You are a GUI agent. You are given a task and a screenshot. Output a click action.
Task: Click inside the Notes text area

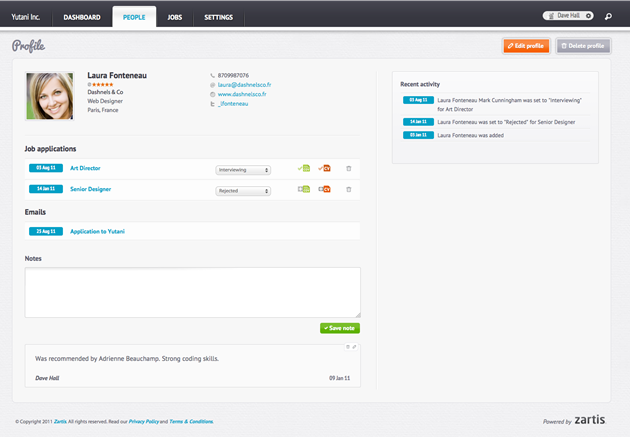click(192, 292)
